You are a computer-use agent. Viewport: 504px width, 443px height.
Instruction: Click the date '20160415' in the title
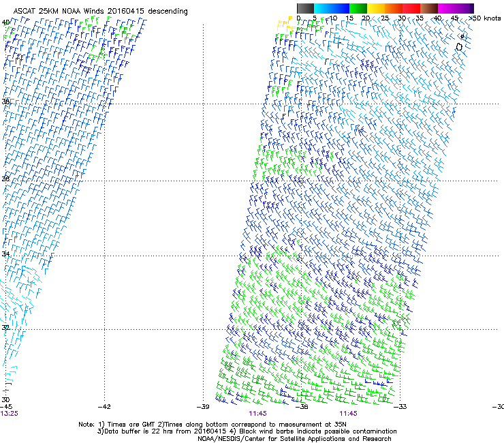point(126,12)
